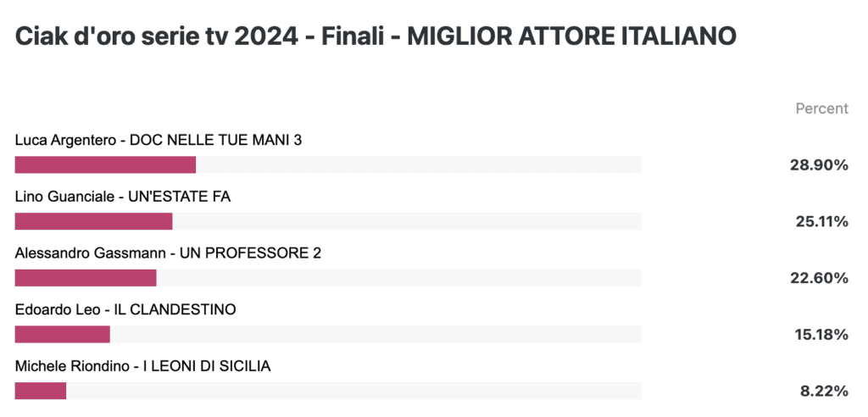The width and height of the screenshot is (868, 417).
Task: Click Michele Riondino - I LEONI DI SICILIA label
Action: point(142,366)
